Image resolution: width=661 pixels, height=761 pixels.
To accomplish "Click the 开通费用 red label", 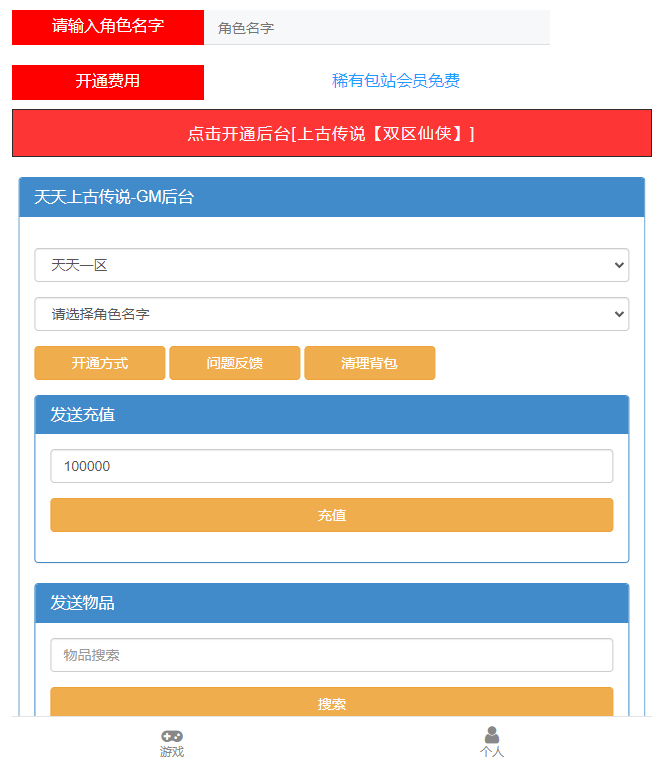I will click(x=108, y=83).
